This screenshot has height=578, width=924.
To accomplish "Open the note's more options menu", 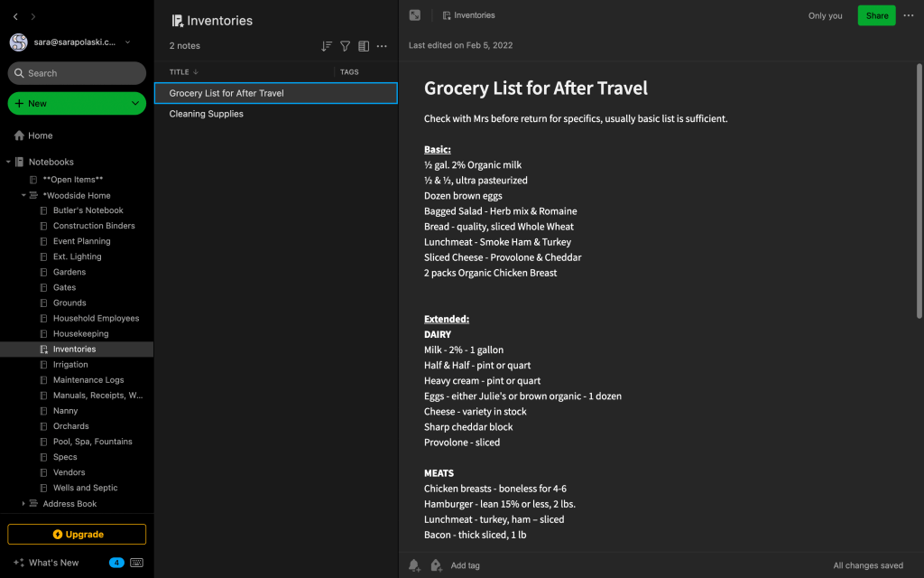I will (909, 15).
